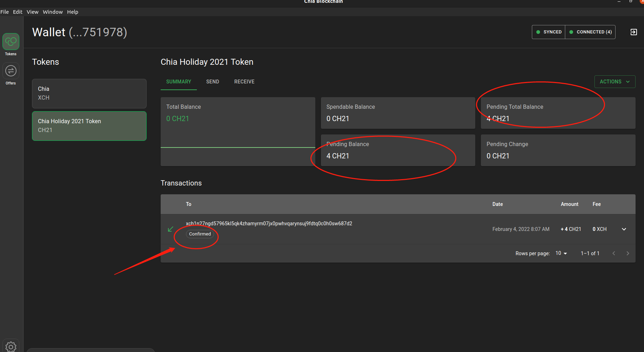Expand the transaction row details
Viewport: 644px width, 352px height.
coord(624,229)
